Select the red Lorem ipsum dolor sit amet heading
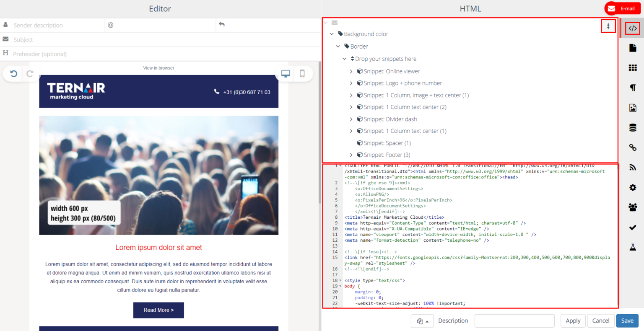This screenshot has height=331, width=644. click(158, 248)
